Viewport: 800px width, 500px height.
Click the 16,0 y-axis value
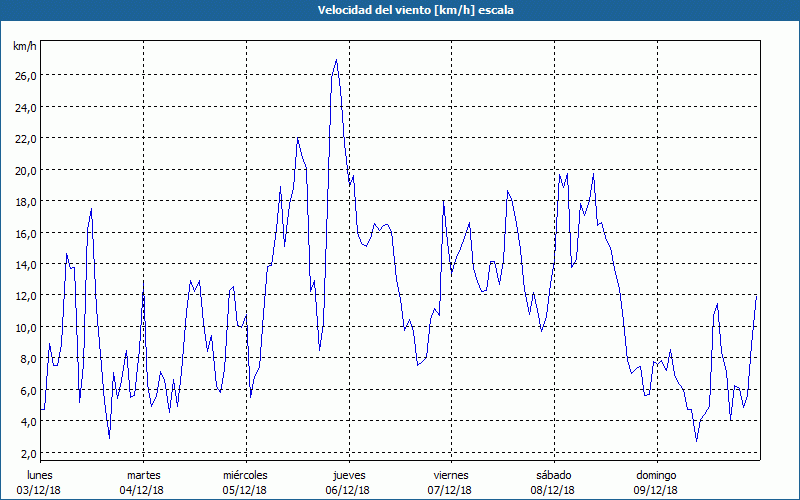pos(25,233)
